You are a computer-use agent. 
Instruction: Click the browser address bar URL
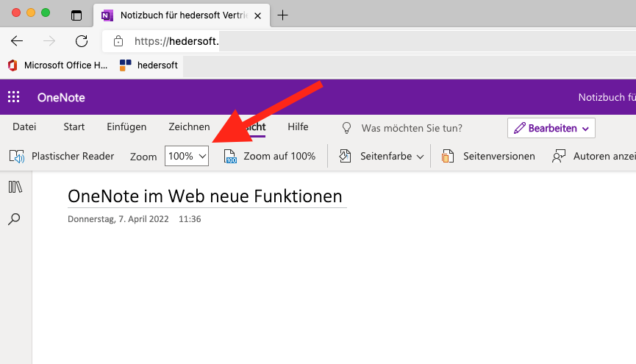(176, 41)
